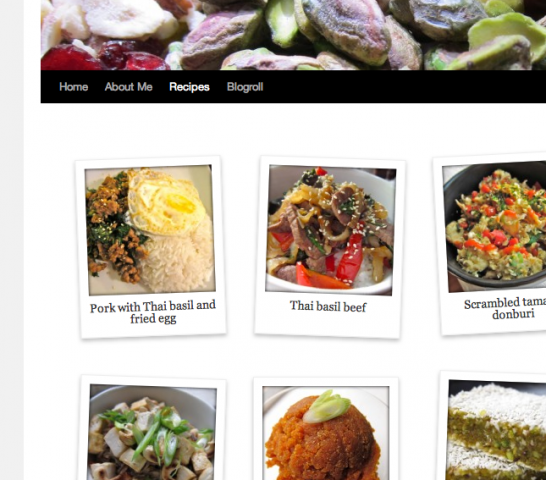Open the Thai basil beef photo
The image size is (546, 480).
tap(330, 230)
